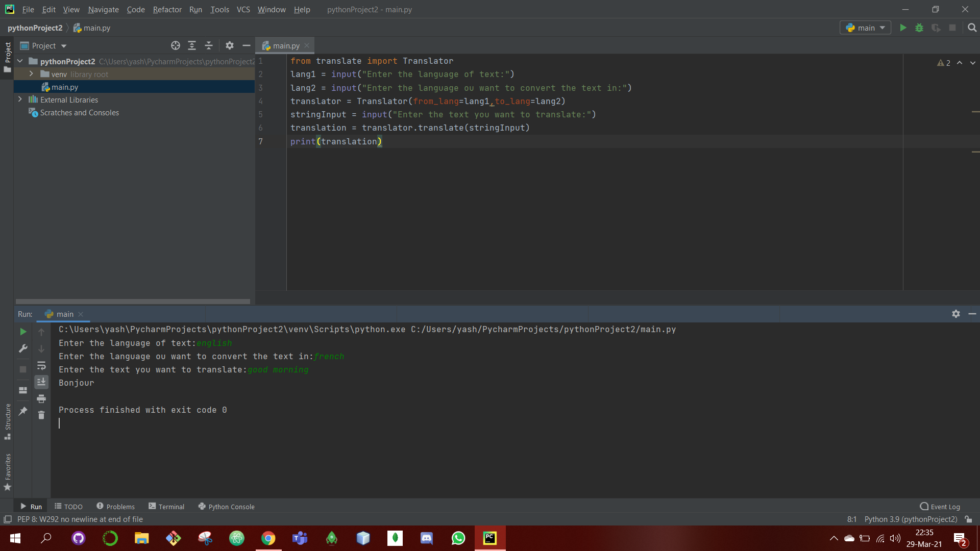Switch to the Terminal tool tab
The height and width of the screenshot is (551, 980).
click(x=166, y=507)
